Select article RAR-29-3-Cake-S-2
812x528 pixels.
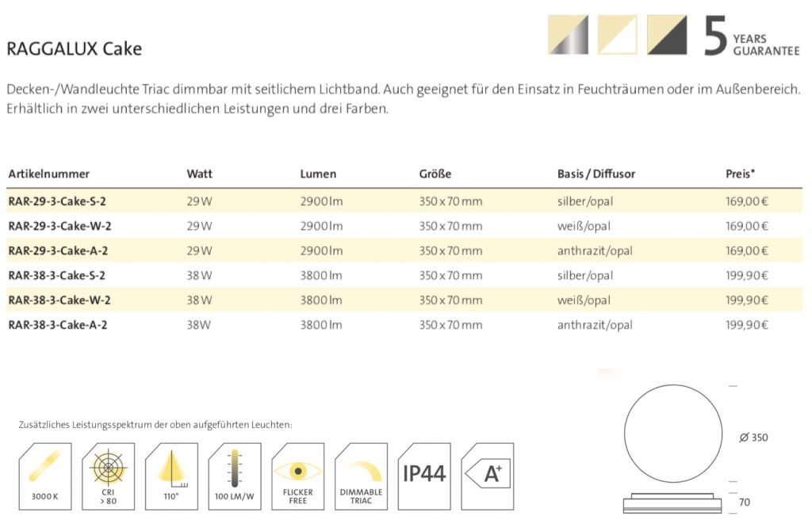pyautogui.click(x=57, y=201)
